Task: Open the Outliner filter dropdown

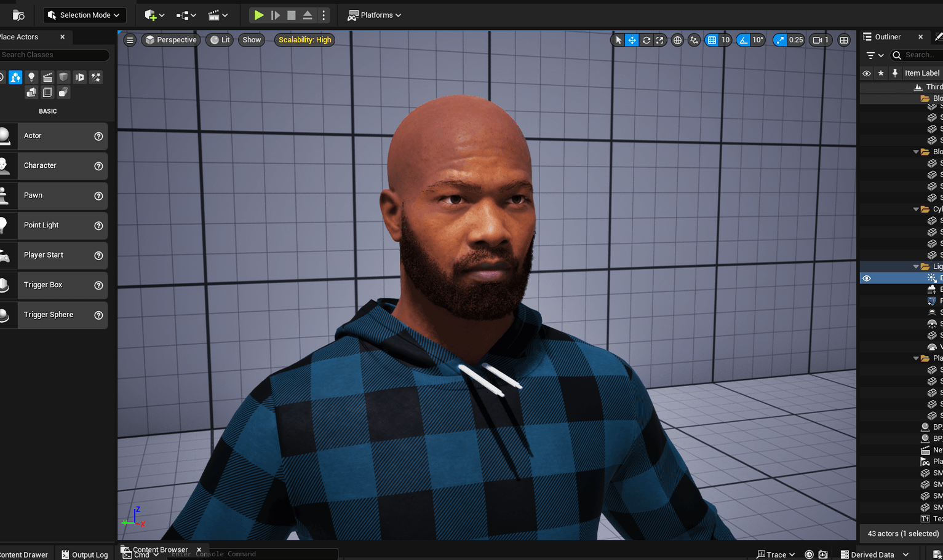Action: point(875,55)
